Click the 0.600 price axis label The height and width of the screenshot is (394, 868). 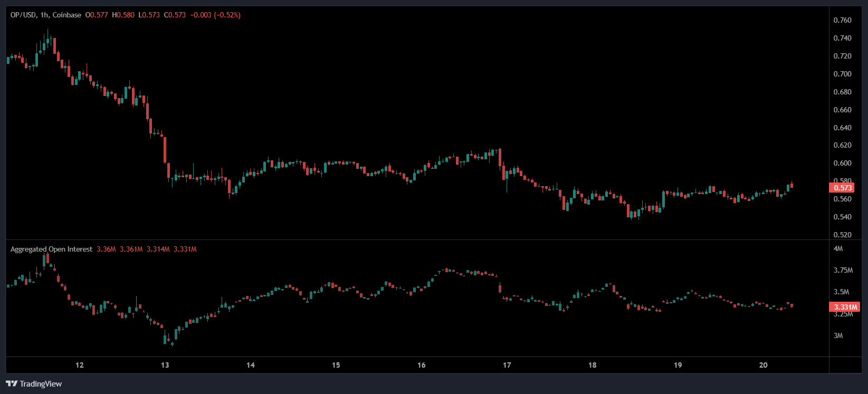point(842,164)
